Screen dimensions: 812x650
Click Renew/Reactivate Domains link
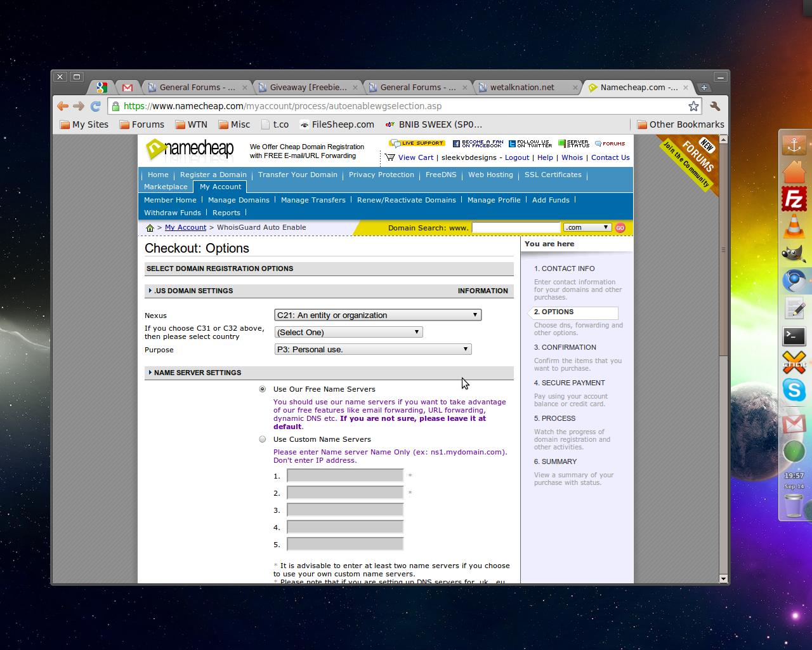[x=407, y=200]
